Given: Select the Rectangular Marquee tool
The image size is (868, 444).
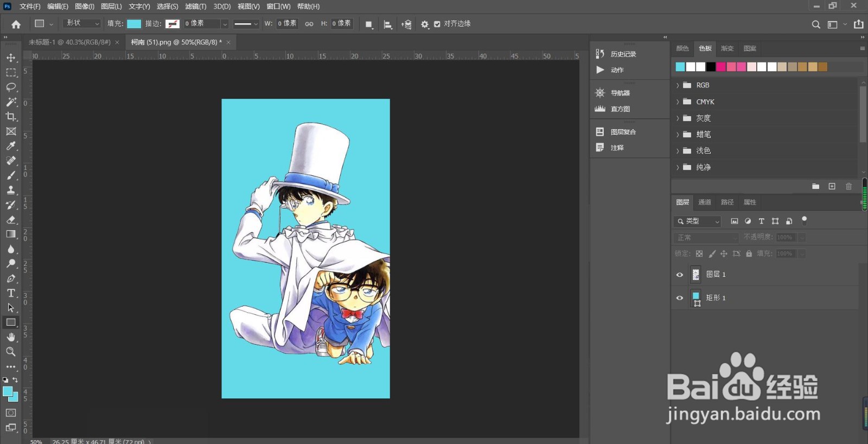Looking at the screenshot, I should 11,72.
